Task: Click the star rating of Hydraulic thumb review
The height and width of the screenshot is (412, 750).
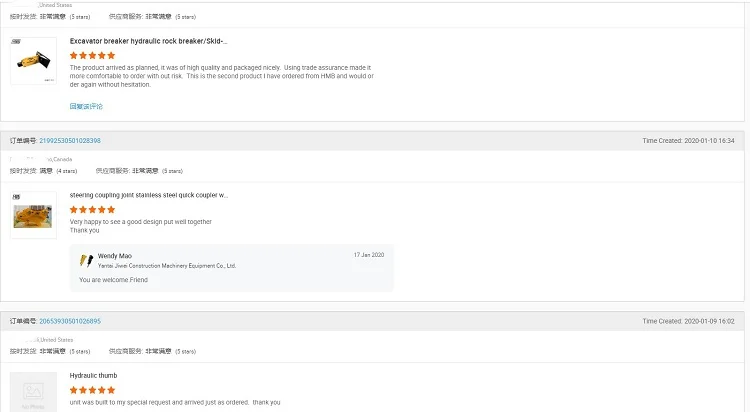Action: click(92, 390)
